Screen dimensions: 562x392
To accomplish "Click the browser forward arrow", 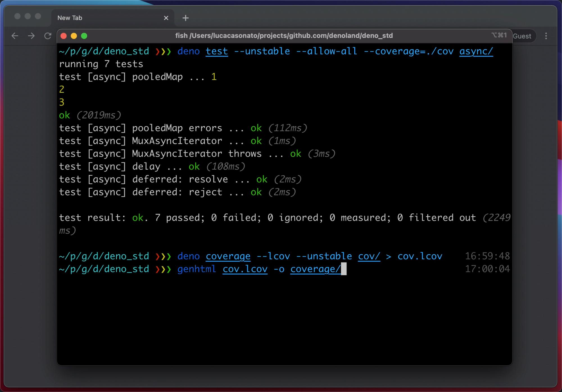I will (31, 36).
